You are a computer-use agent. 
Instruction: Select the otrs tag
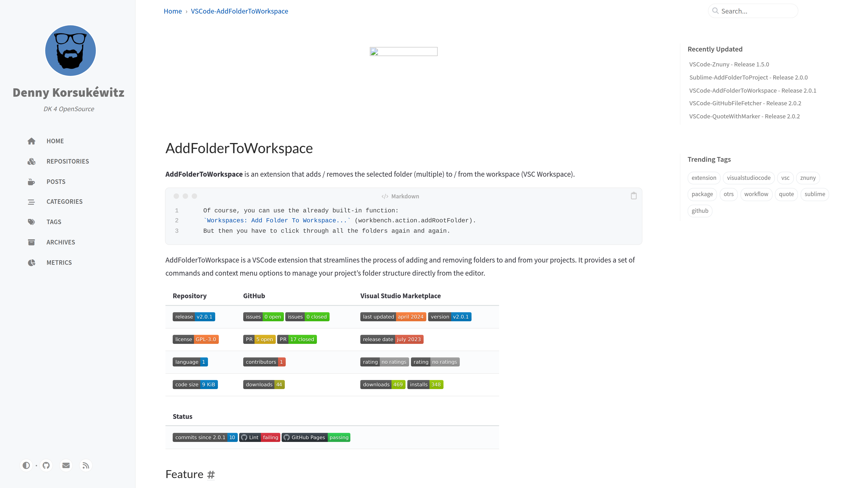729,194
